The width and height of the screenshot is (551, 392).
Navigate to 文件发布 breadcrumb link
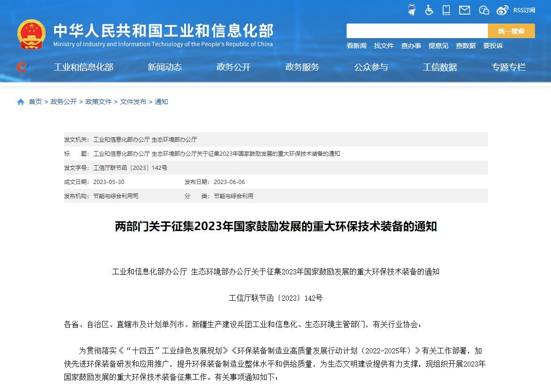[133, 102]
